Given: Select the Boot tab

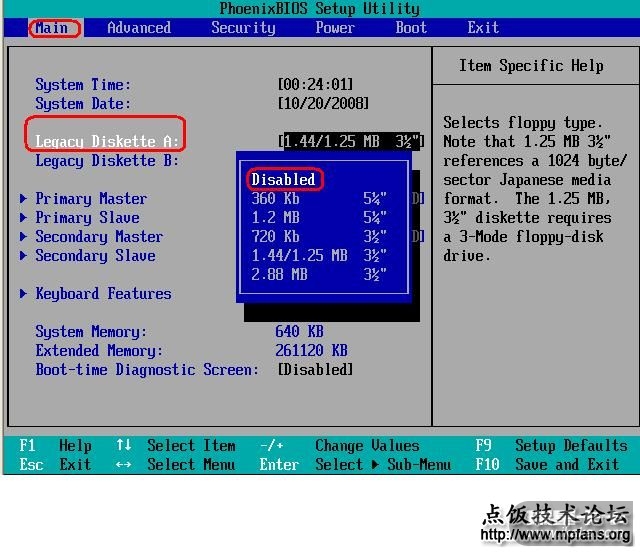Looking at the screenshot, I should click(x=411, y=28).
